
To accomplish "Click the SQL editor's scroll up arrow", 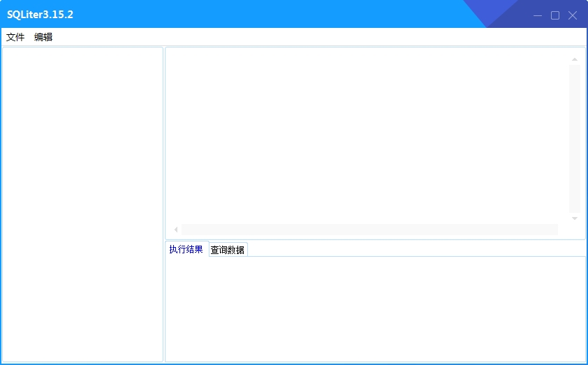I will [x=575, y=59].
